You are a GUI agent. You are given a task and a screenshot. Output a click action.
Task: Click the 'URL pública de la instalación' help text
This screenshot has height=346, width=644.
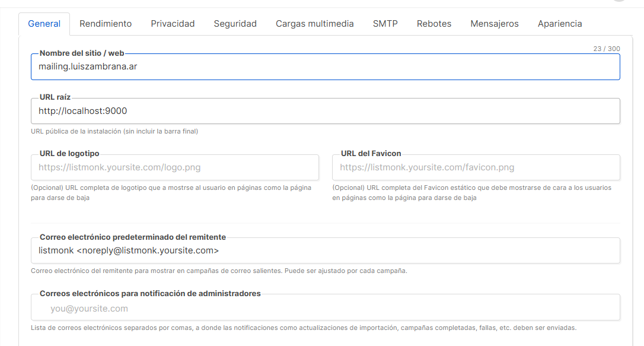pyautogui.click(x=114, y=131)
